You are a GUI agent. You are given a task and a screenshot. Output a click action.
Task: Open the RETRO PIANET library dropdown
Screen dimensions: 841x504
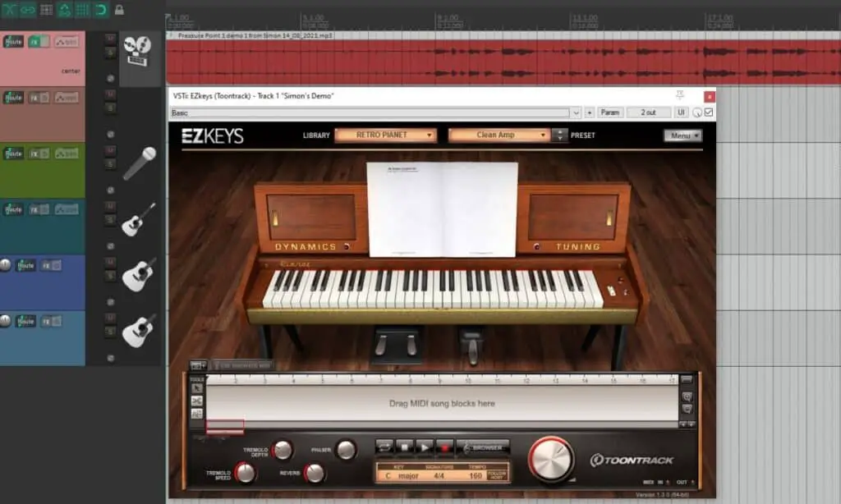(386, 135)
